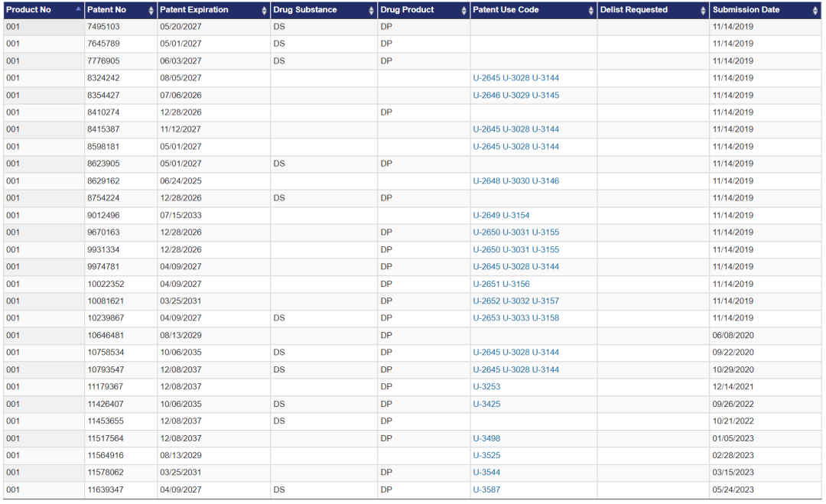Select patent number 8410274
This screenshot has width=826, height=504.
coord(103,112)
